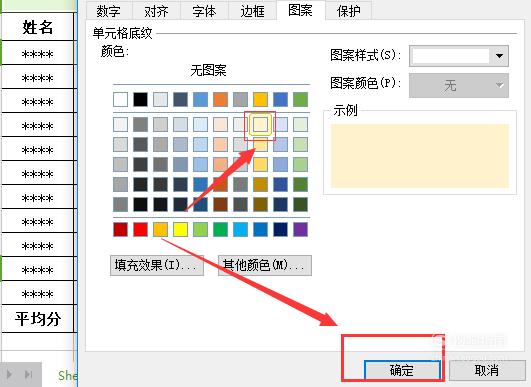Pick the purple swatch in the standard colors row
This screenshot has width=531, height=387.
[x=300, y=229]
